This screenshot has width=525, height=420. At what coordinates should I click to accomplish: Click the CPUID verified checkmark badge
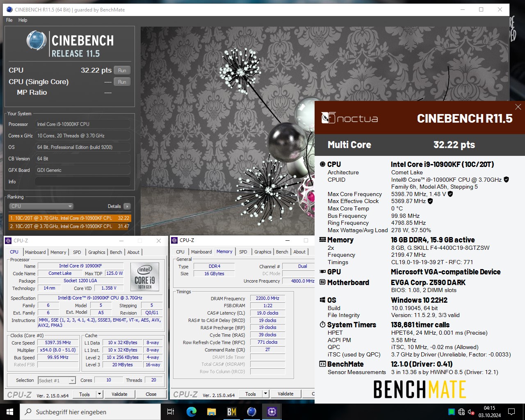pos(506,180)
